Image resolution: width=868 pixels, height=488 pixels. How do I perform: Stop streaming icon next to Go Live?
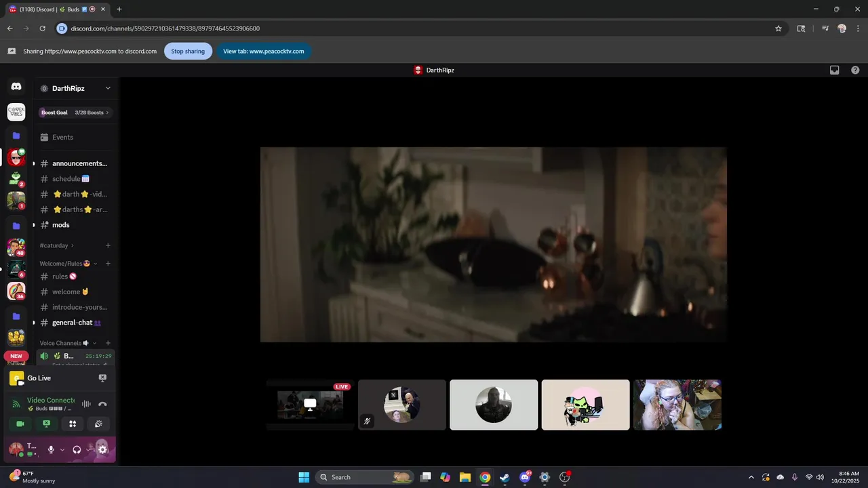click(x=102, y=378)
